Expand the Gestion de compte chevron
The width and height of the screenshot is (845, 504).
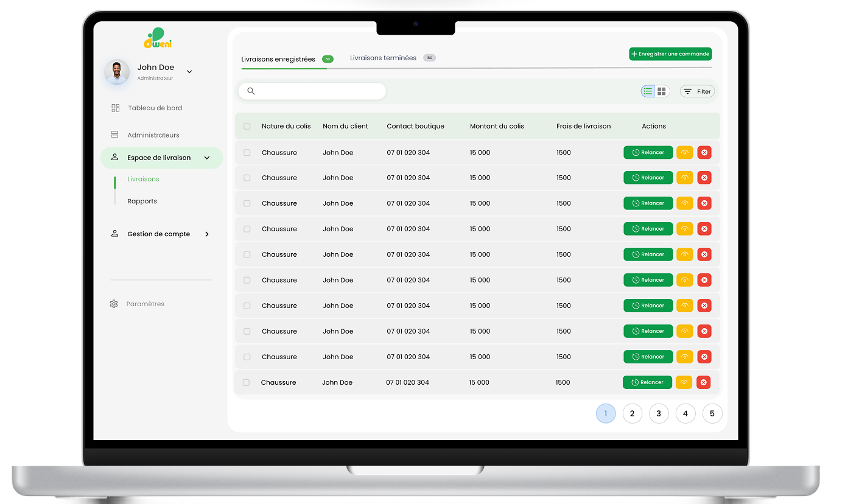click(x=207, y=234)
